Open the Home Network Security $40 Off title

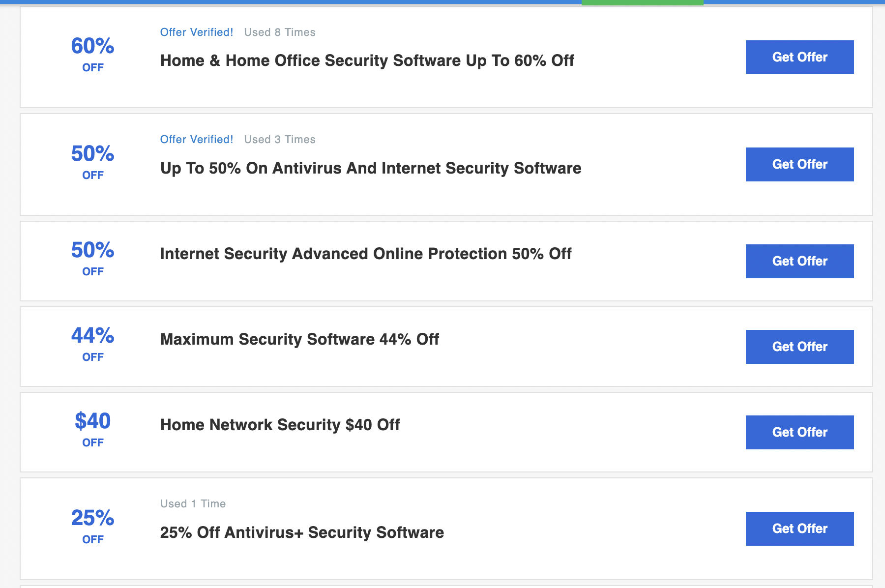[279, 425]
